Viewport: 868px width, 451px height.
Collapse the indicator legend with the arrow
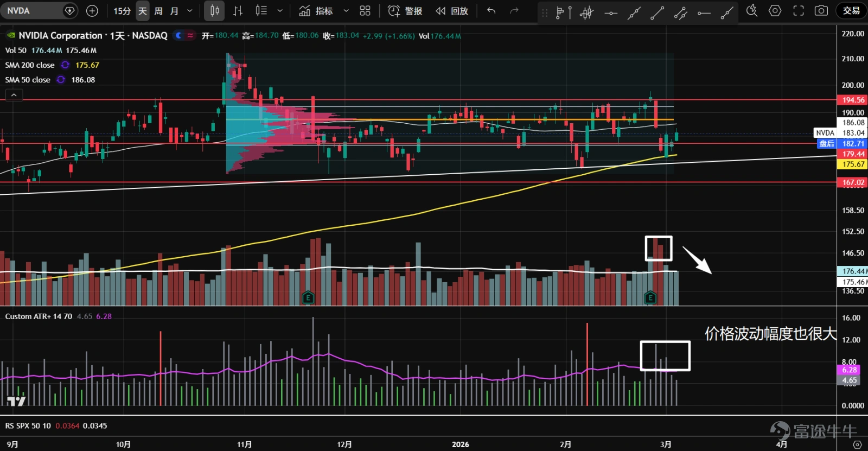point(14,95)
